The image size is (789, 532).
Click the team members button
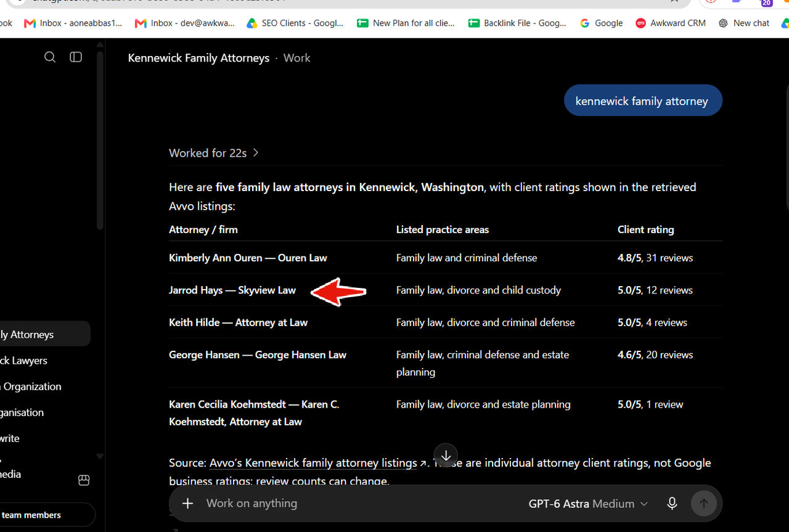(x=46, y=515)
